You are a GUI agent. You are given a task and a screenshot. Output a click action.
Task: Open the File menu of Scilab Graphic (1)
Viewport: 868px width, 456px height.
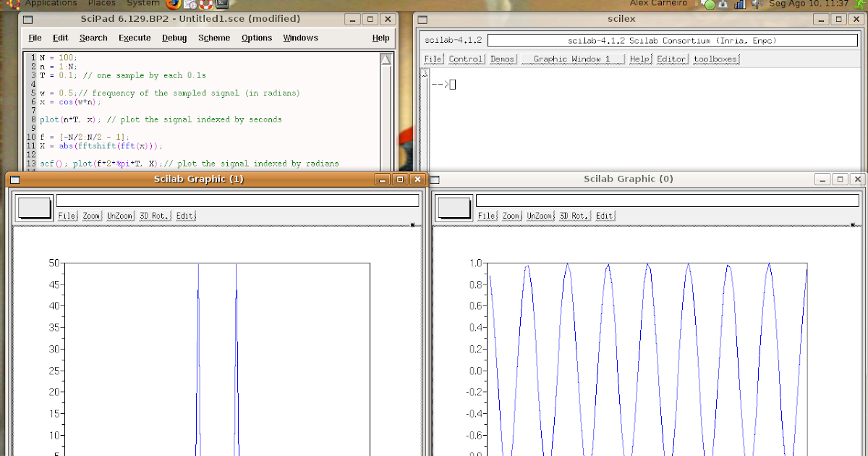pos(67,215)
